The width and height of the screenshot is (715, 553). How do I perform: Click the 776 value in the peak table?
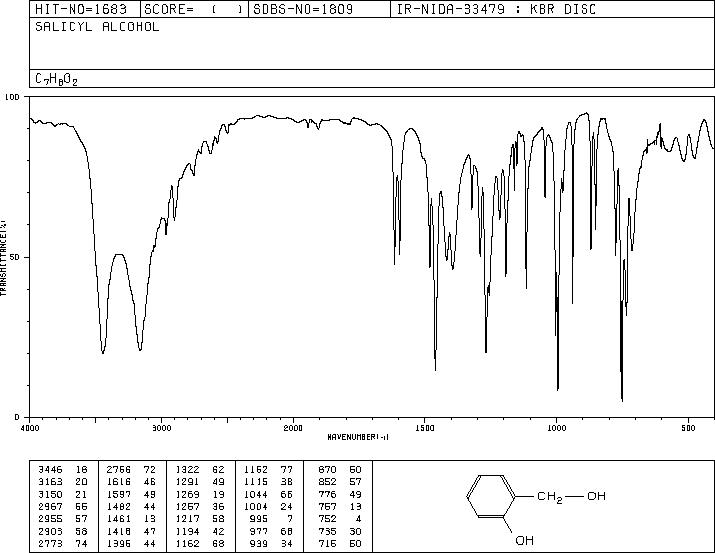point(327,494)
